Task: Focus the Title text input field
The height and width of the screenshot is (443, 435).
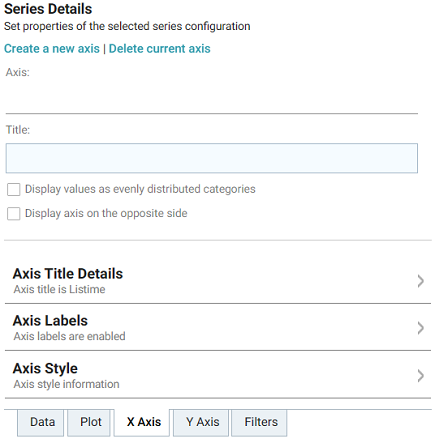Action: [x=212, y=158]
